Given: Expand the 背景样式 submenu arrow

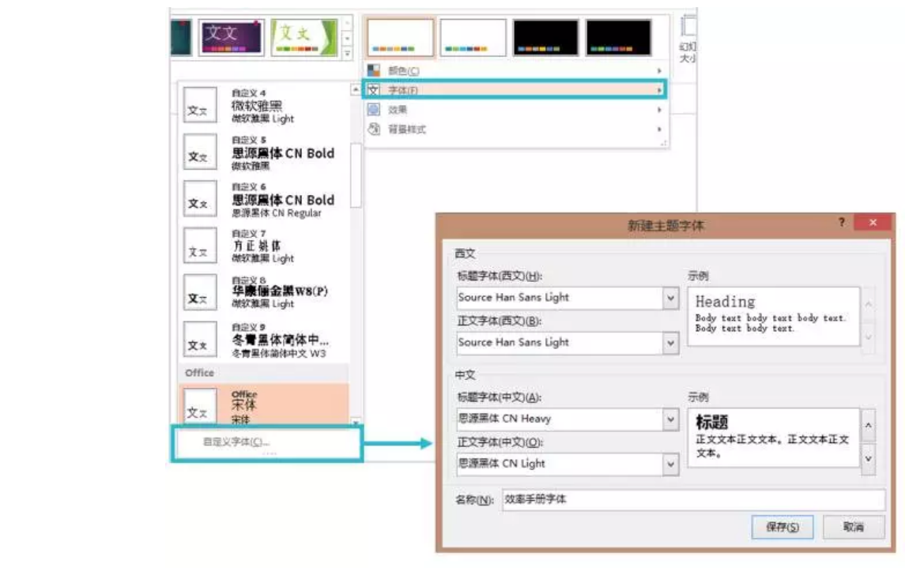Looking at the screenshot, I should tap(659, 129).
